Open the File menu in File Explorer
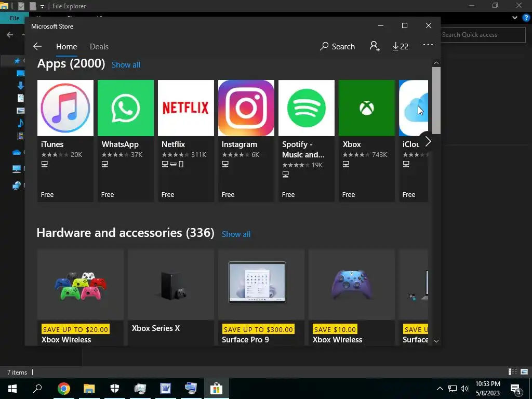 (14, 18)
